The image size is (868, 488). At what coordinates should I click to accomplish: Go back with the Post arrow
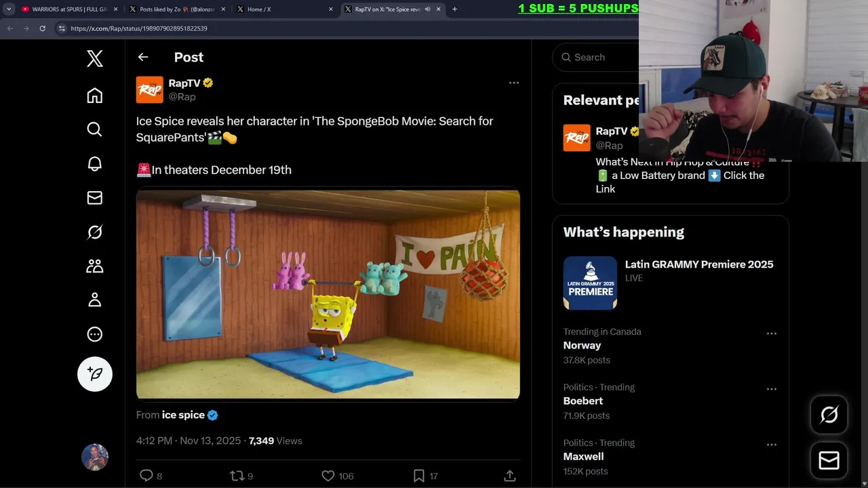pos(143,58)
